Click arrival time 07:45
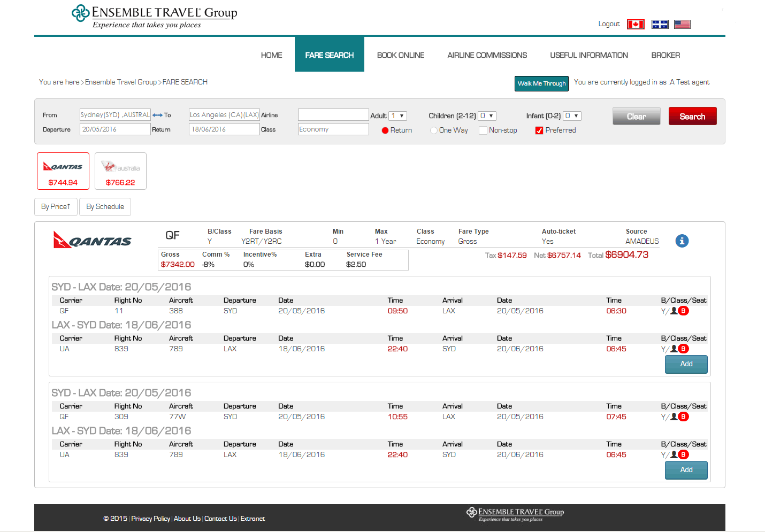 (616, 417)
